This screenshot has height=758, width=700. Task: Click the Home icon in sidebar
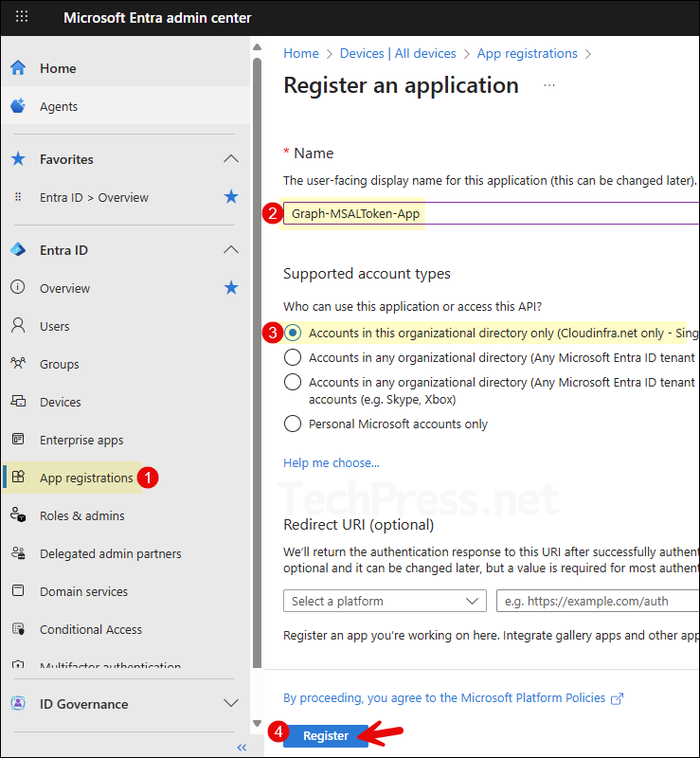pyautogui.click(x=18, y=68)
